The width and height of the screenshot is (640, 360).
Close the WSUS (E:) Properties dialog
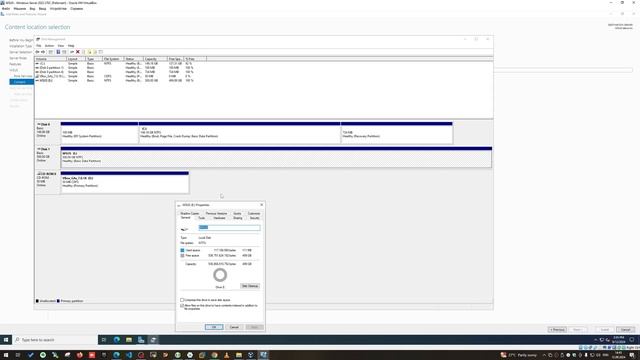point(262,205)
